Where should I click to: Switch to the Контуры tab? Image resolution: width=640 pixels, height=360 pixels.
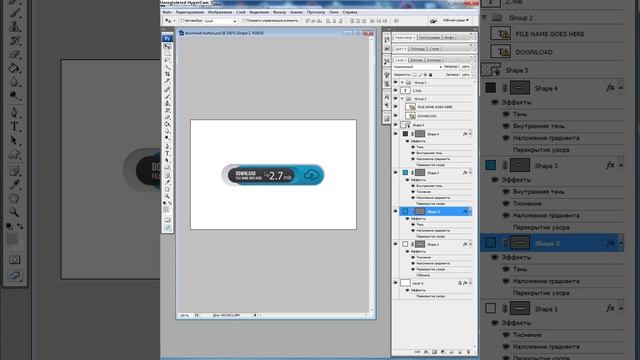pos(433,60)
